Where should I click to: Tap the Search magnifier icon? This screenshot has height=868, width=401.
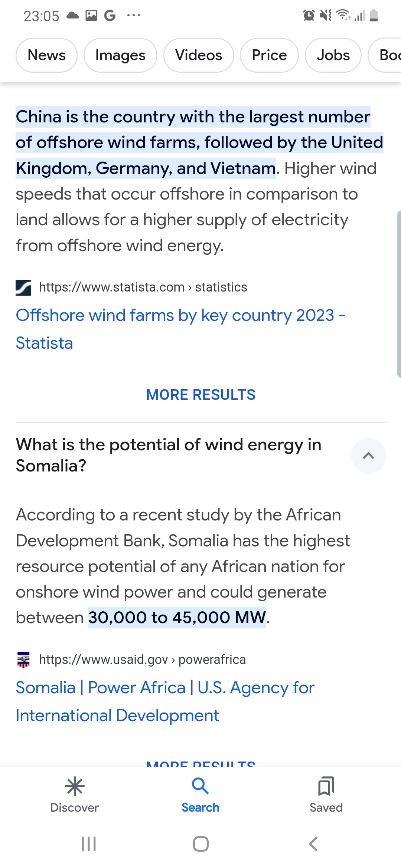point(200,786)
